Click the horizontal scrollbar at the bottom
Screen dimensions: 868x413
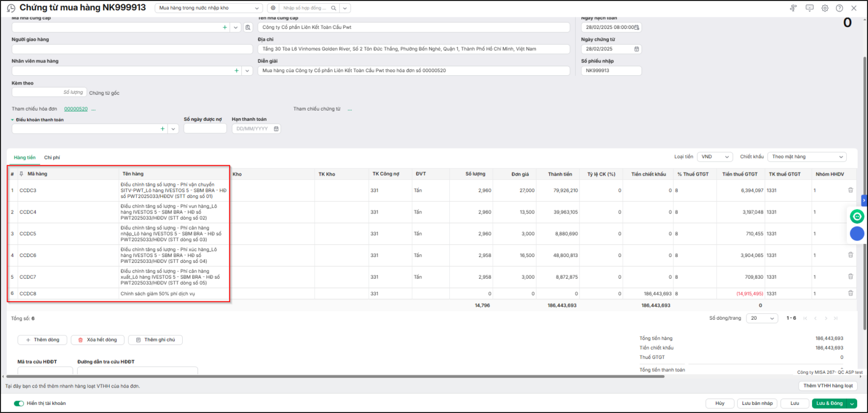[335, 376]
